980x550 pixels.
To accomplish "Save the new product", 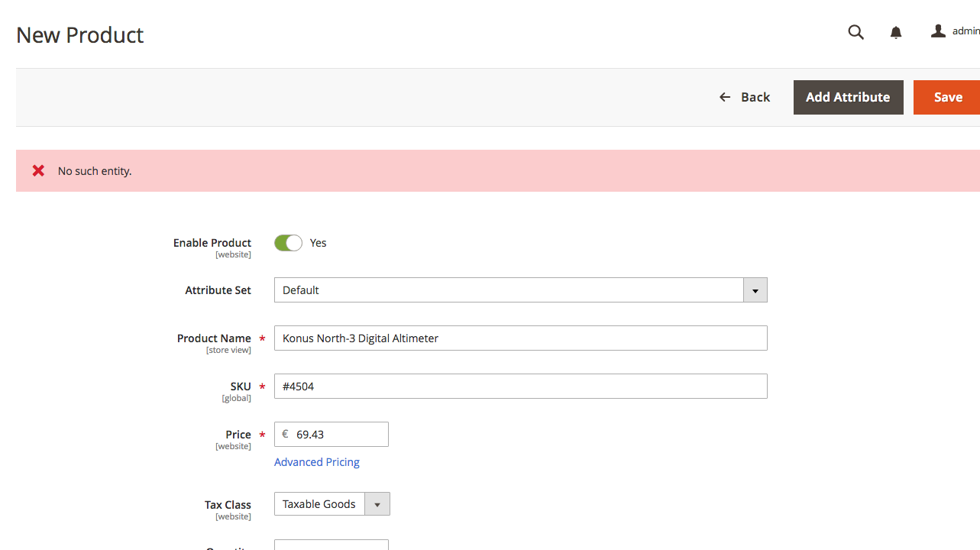I will 947,97.
